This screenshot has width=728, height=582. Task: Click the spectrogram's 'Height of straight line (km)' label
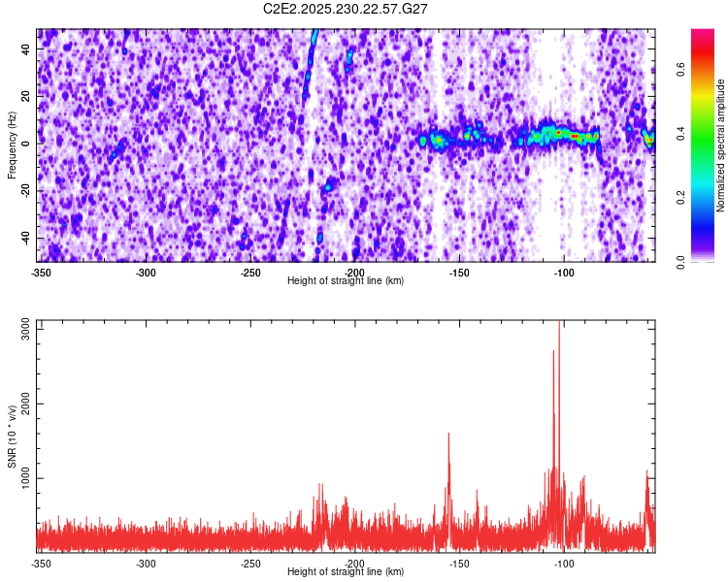click(346, 280)
